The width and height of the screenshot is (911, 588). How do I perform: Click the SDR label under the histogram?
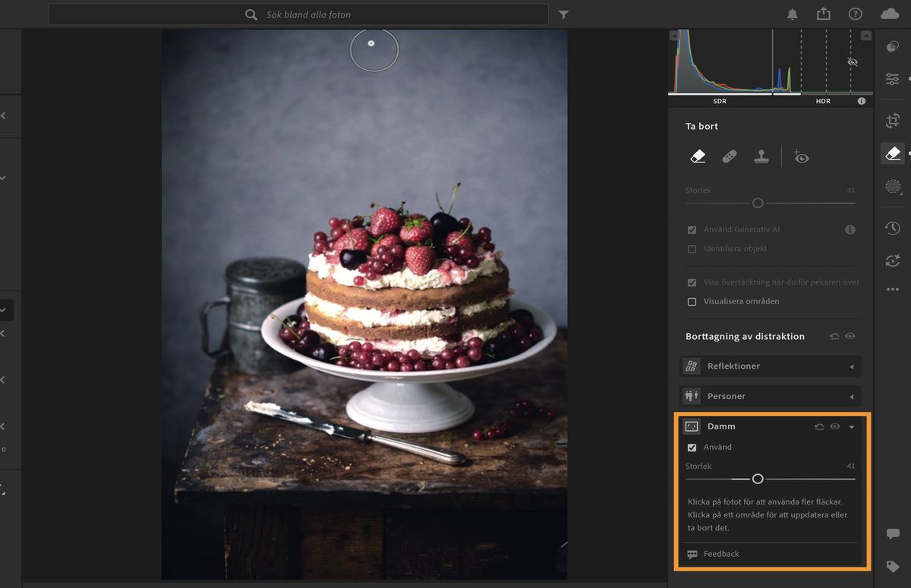(x=720, y=101)
